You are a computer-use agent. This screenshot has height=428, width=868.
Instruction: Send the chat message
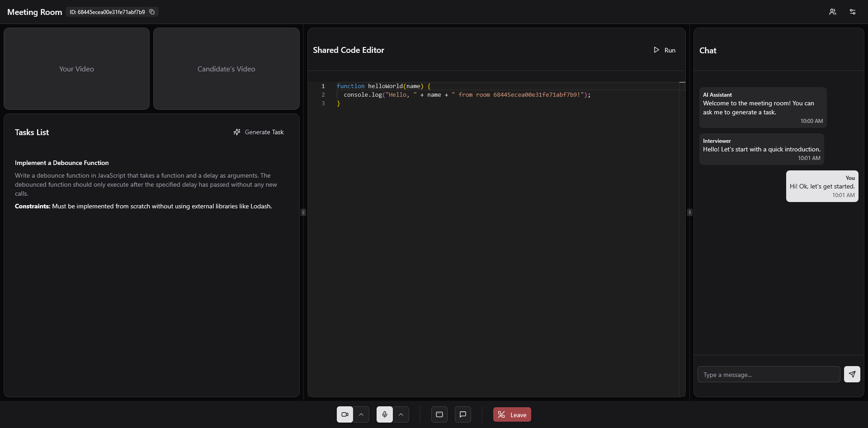point(852,374)
